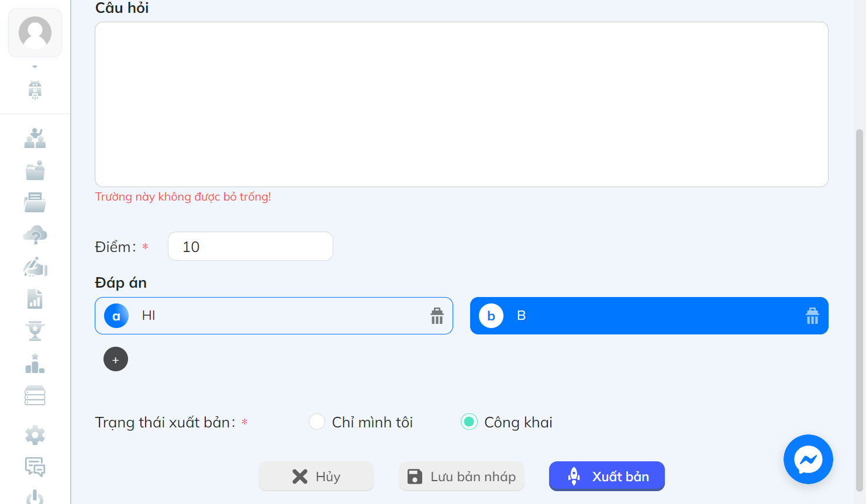This screenshot has width=866, height=504.
Task: Open the Messenger chat bubble
Action: pos(808,459)
